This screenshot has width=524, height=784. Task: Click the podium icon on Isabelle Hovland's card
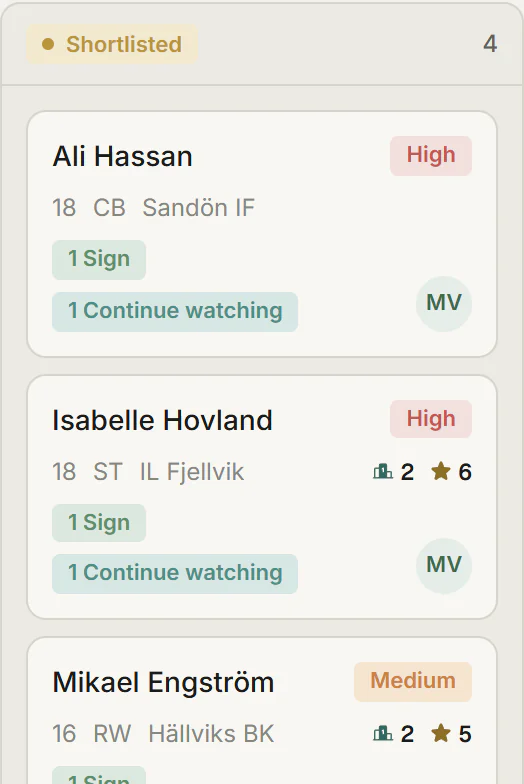(382, 472)
